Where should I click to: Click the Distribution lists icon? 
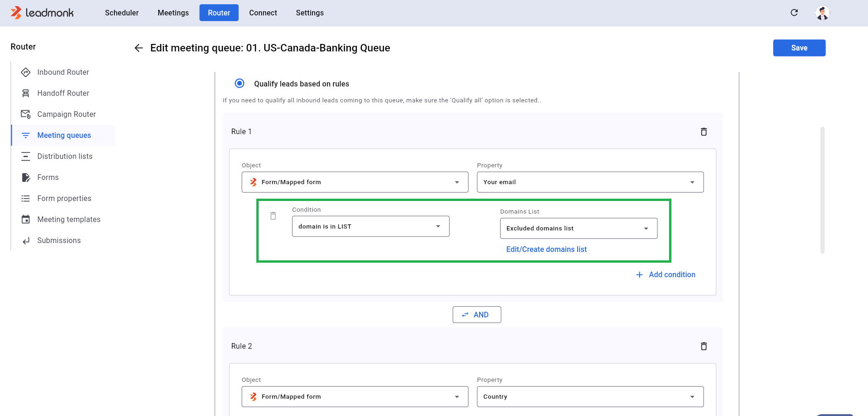click(x=26, y=156)
